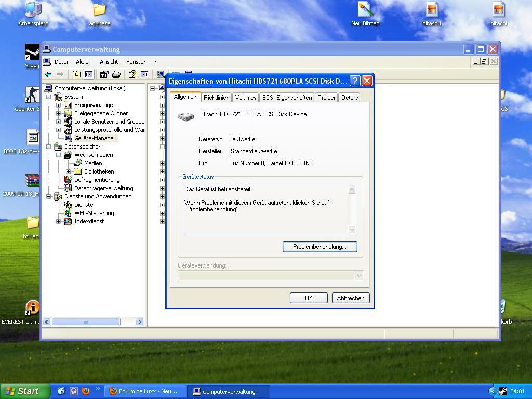
Task: Select the hitashi1 desktop file
Action: [432, 14]
